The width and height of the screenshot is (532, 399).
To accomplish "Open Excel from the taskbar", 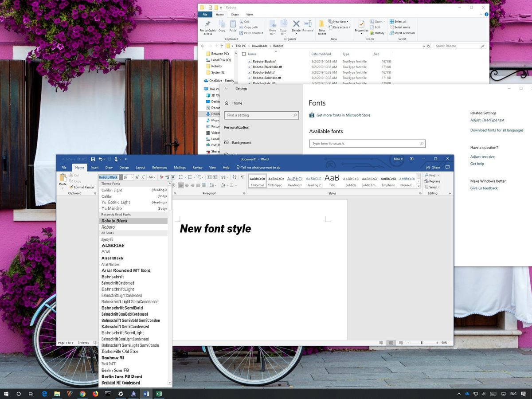I will [159, 394].
